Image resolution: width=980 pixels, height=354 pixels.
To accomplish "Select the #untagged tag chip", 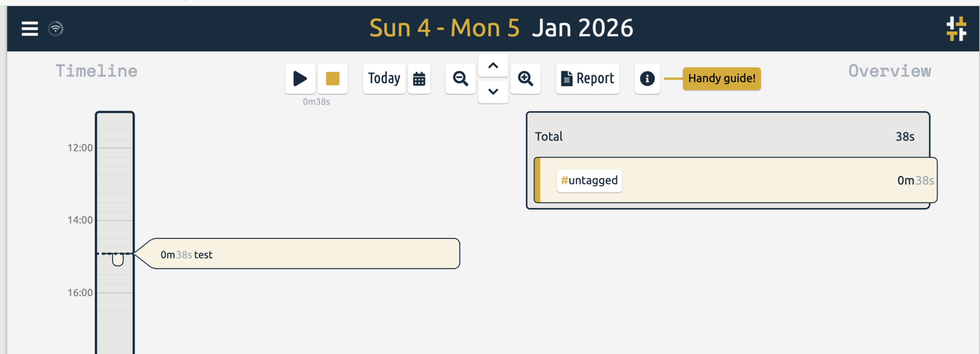I will pos(589,180).
